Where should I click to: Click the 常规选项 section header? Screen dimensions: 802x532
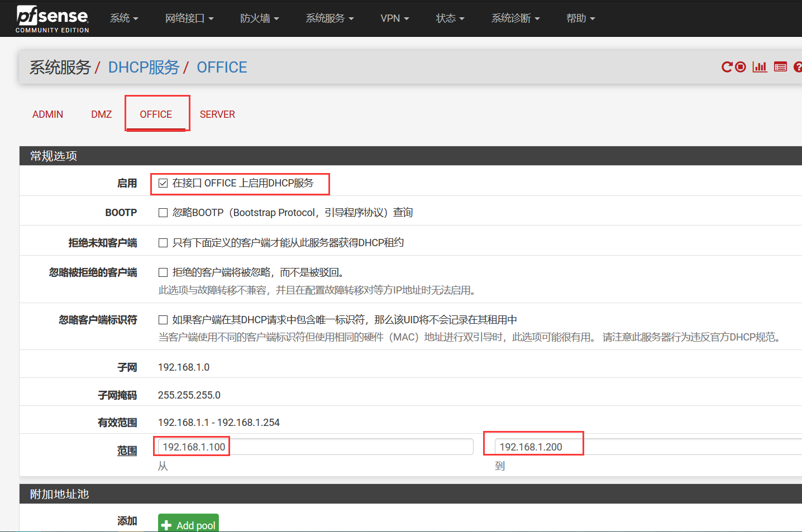pos(410,156)
